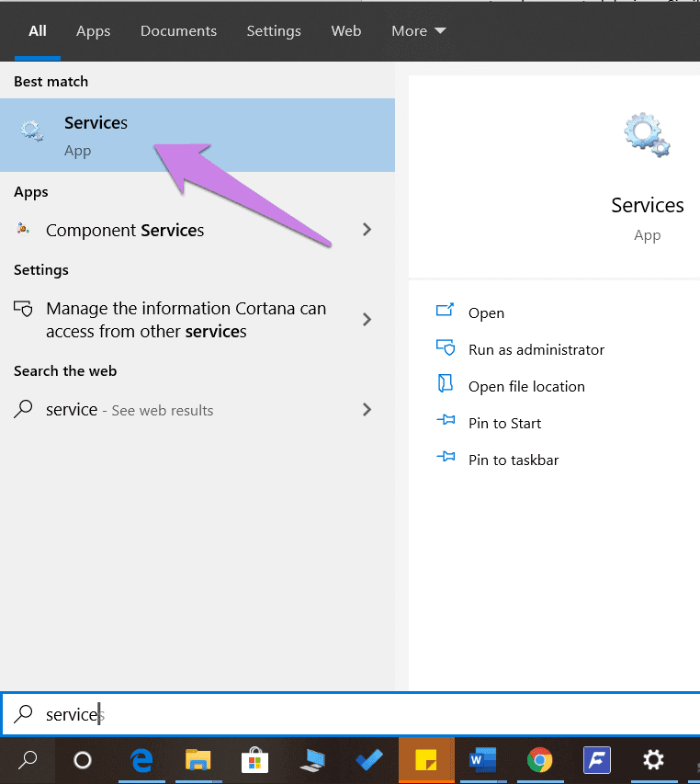Open Microsoft Edge from the taskbar
Viewport: 700px width, 784px height.
(140, 760)
